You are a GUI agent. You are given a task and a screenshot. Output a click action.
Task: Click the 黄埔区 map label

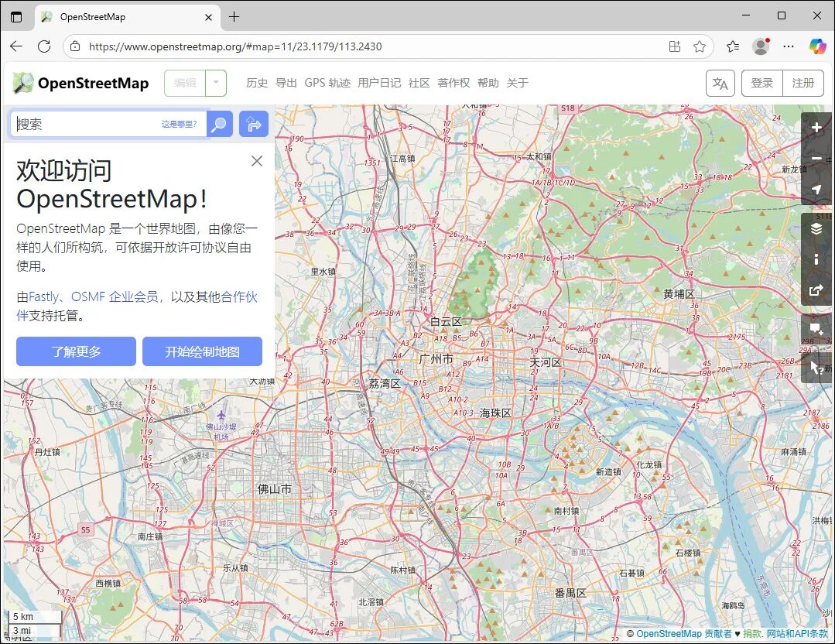[x=679, y=294]
